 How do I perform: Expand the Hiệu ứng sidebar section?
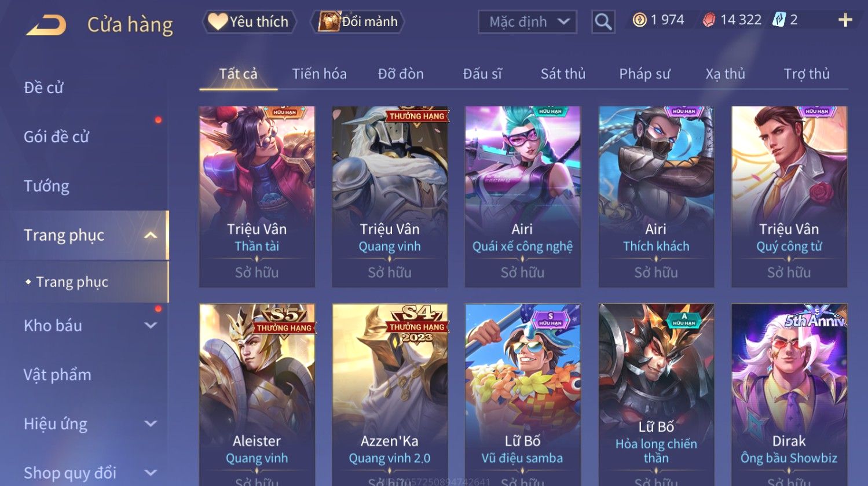[151, 424]
